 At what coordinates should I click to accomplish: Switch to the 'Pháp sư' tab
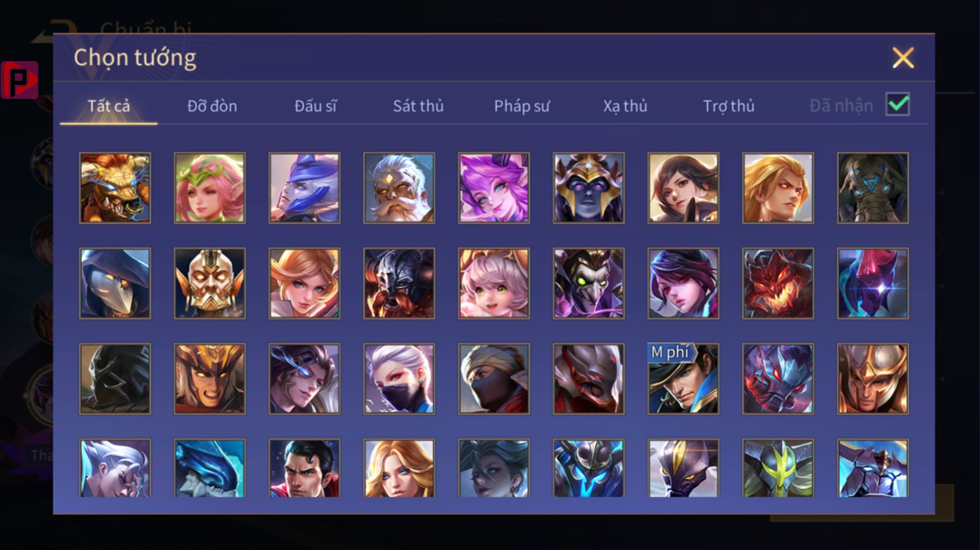522,106
